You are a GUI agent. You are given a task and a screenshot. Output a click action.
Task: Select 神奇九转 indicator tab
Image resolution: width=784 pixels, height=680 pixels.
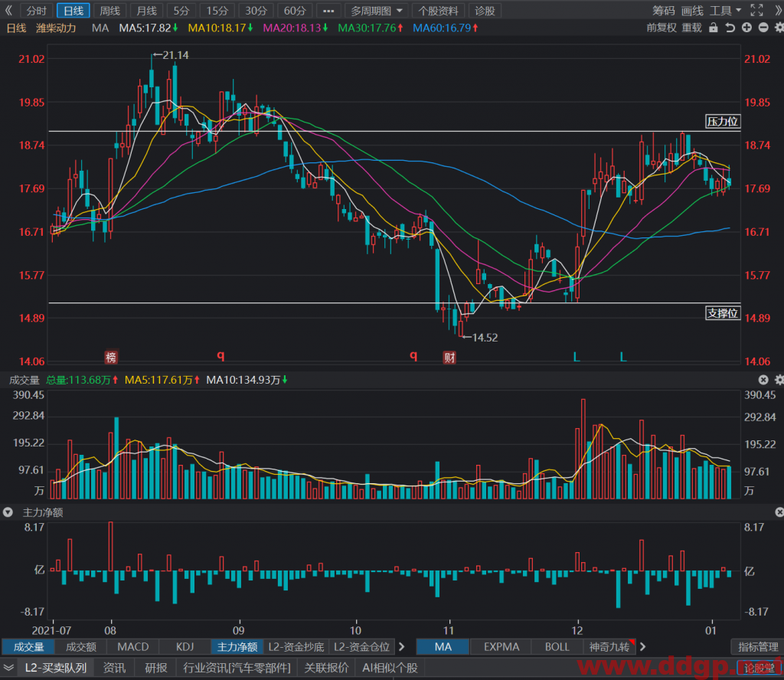coord(609,646)
